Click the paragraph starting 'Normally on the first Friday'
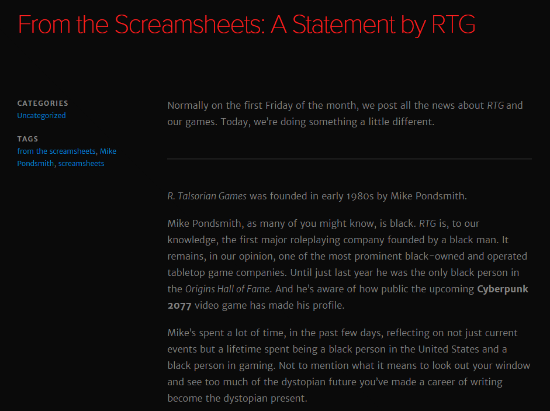 pyautogui.click(x=345, y=114)
